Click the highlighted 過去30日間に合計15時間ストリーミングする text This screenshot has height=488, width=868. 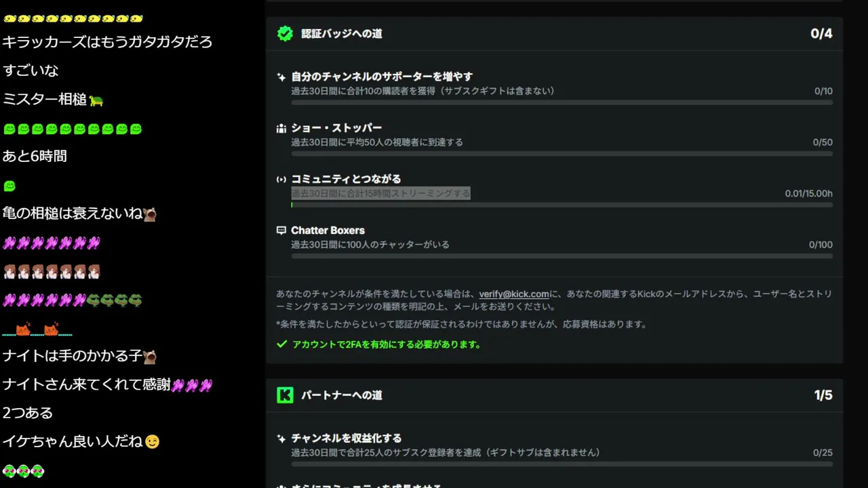[x=380, y=193]
